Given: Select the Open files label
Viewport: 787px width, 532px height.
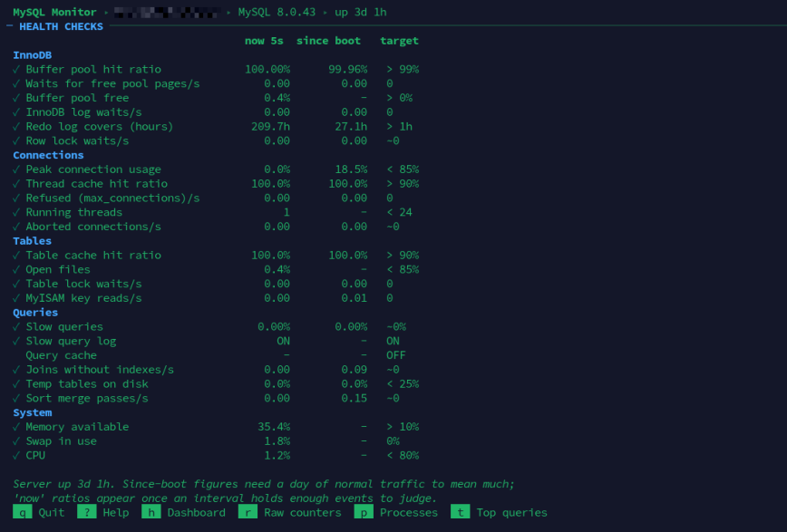Looking at the screenshot, I should (x=58, y=269).
